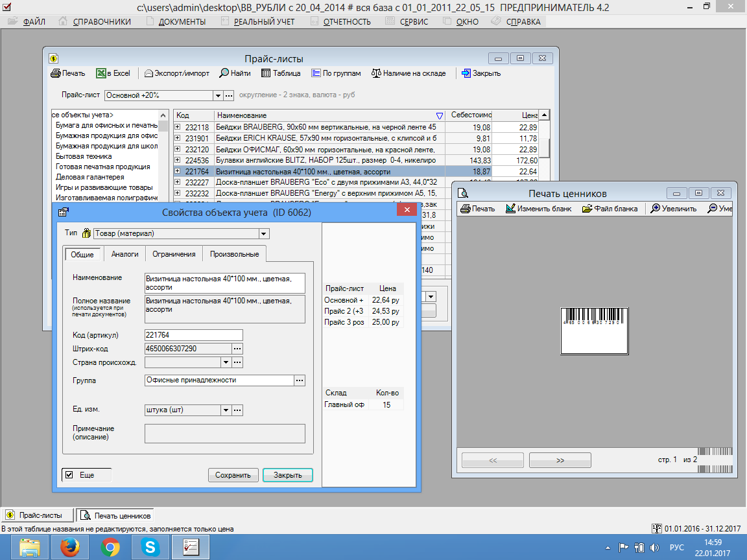747x560 pixels.
Task: Go to next page with >> button
Action: (x=560, y=460)
